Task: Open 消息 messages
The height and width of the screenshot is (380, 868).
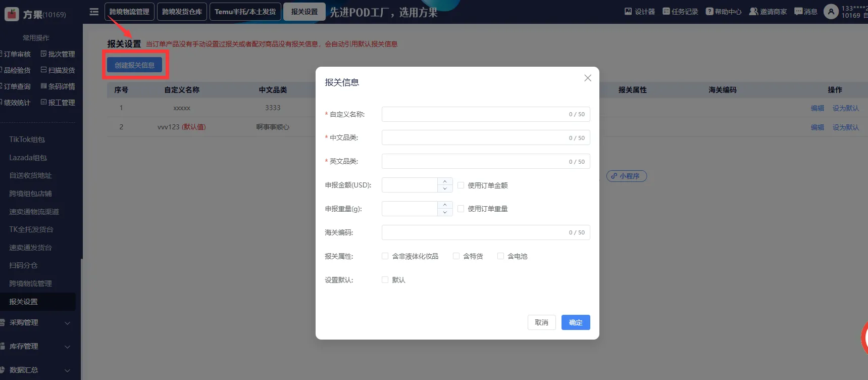Action: pos(806,12)
